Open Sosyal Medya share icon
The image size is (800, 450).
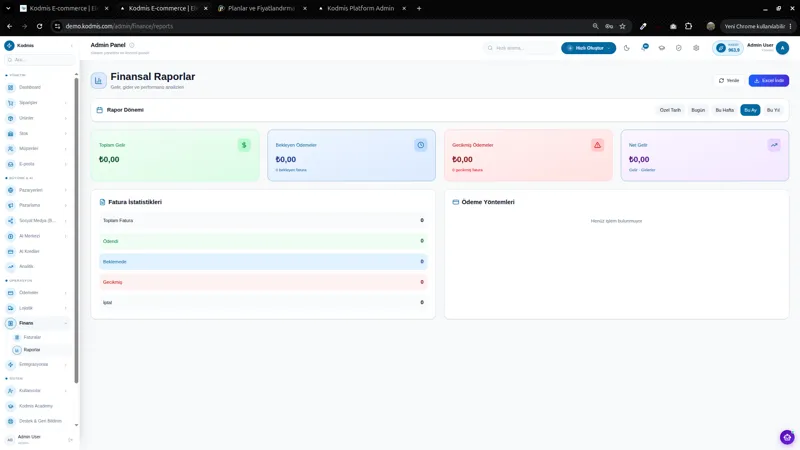tap(10, 220)
